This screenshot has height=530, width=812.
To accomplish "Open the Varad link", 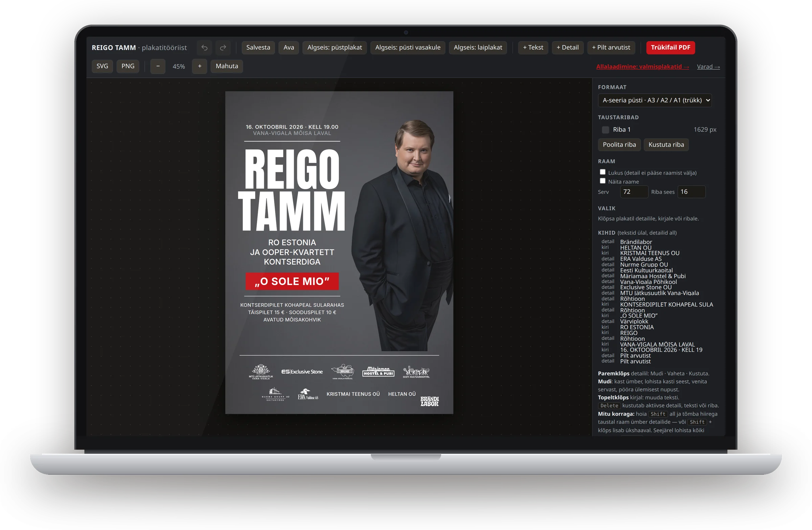I will tap(708, 67).
